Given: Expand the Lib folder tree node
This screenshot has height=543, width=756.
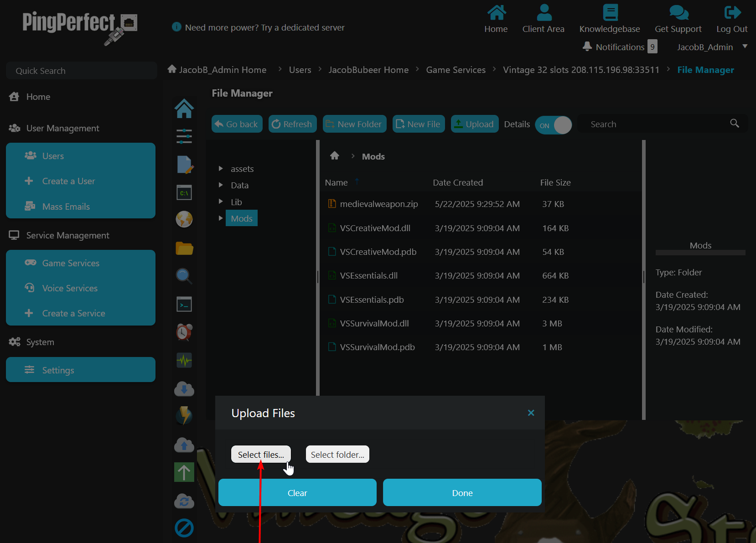Looking at the screenshot, I should click(221, 202).
